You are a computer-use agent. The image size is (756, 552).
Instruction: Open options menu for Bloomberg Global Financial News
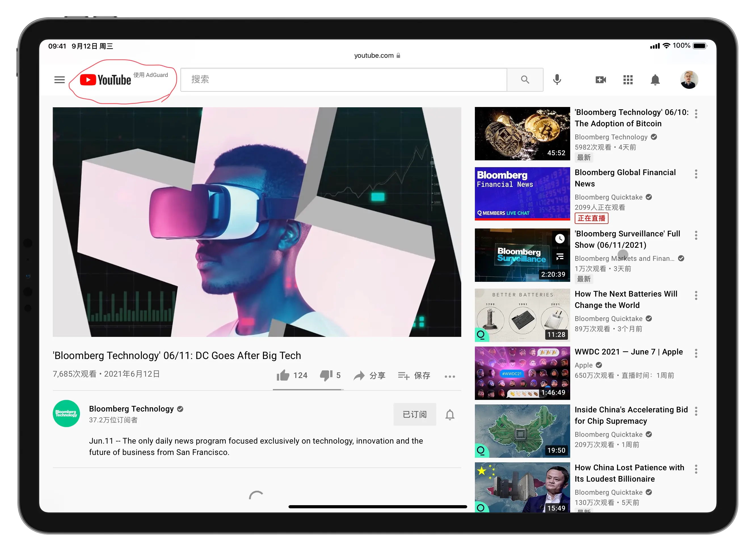[696, 174]
